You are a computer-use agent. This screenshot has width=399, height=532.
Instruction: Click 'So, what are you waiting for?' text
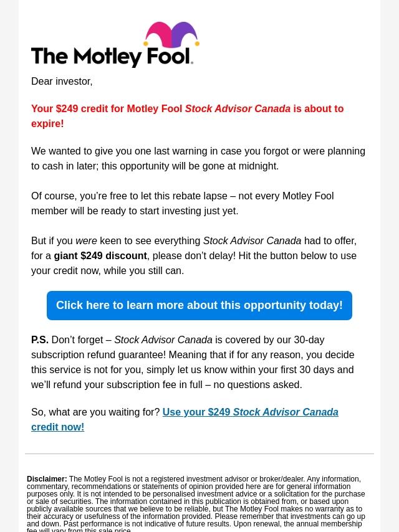[95, 412]
